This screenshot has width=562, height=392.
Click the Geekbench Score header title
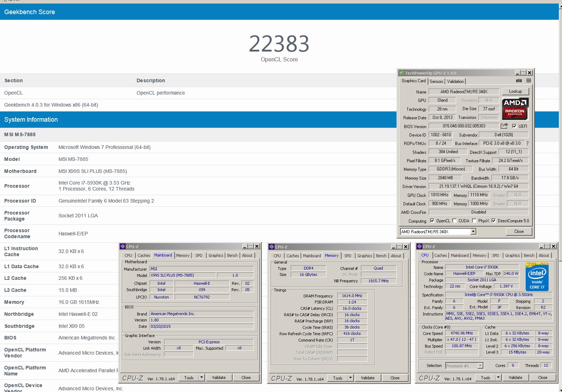[x=30, y=12]
